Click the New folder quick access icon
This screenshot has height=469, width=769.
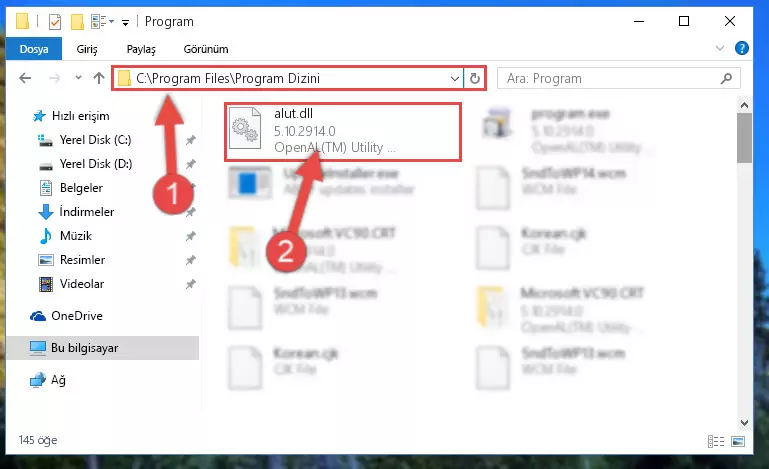pos(77,22)
